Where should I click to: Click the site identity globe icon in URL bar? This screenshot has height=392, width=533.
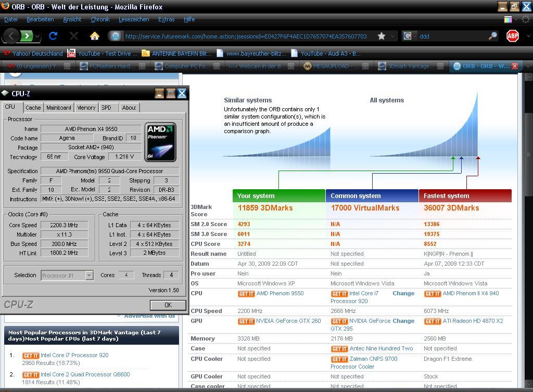116,36
